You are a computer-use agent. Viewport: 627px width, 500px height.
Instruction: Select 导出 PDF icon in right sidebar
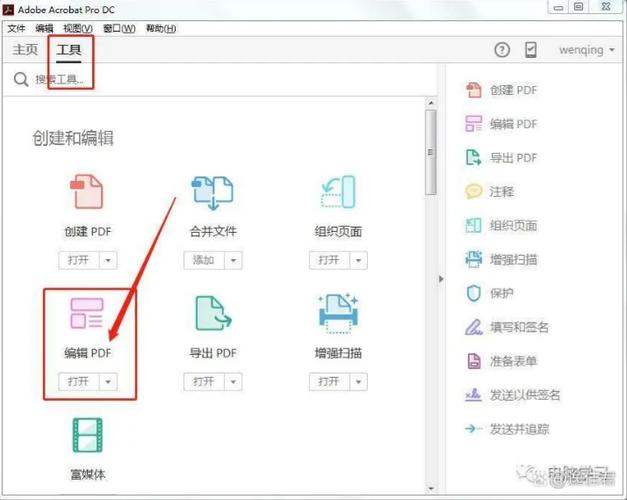click(x=474, y=158)
